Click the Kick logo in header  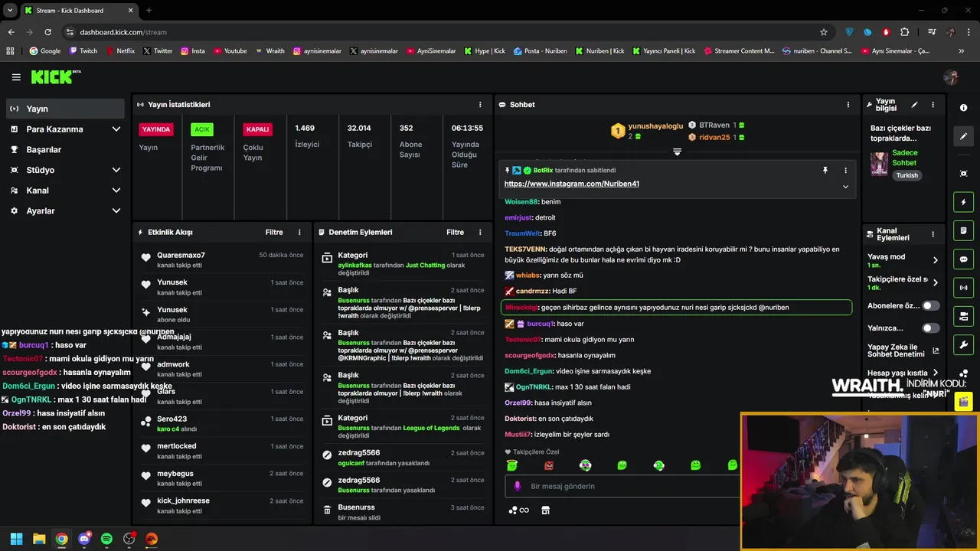(x=55, y=77)
